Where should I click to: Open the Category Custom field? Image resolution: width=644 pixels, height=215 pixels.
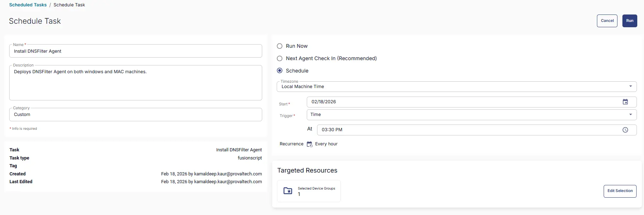point(136,115)
